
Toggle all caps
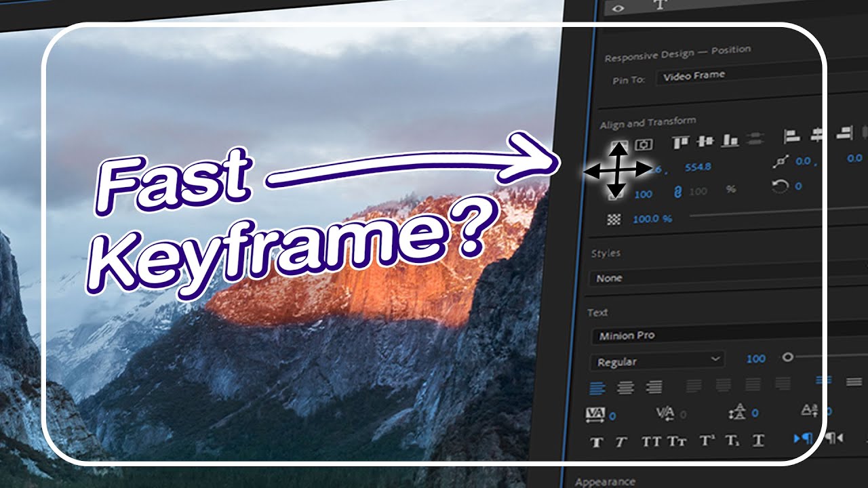point(651,442)
